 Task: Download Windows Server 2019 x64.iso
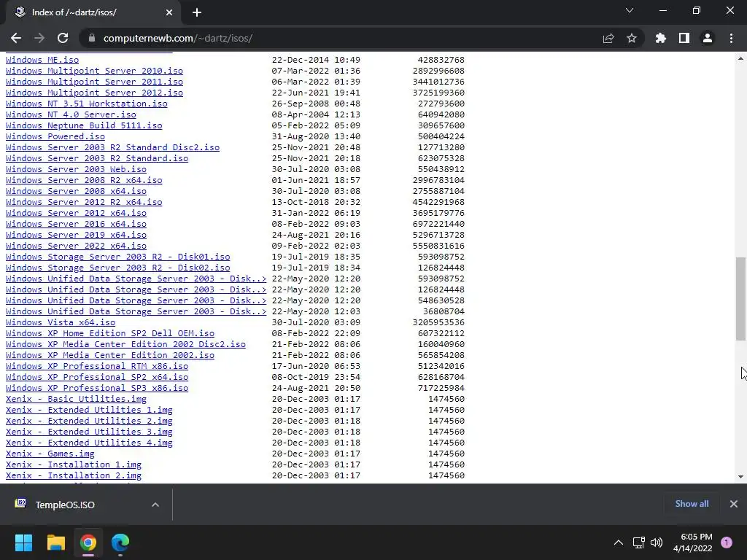(x=76, y=236)
